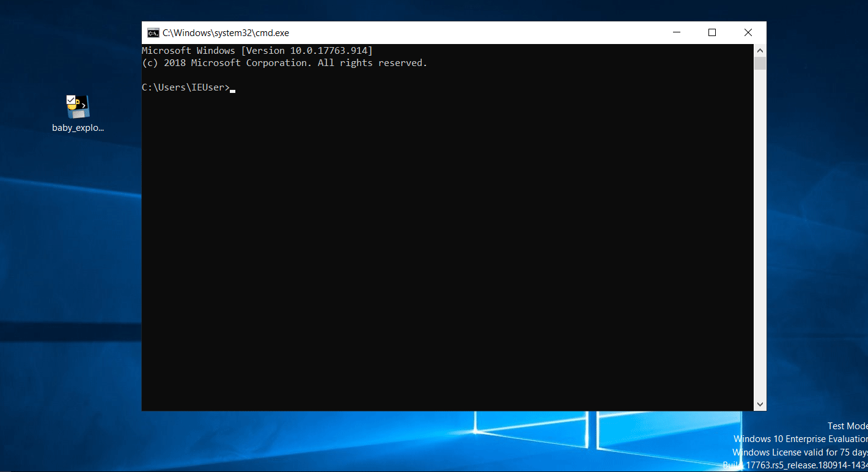Click the vertical scrollbar thumb
Viewport: 868px width, 472px height.
coord(760,64)
